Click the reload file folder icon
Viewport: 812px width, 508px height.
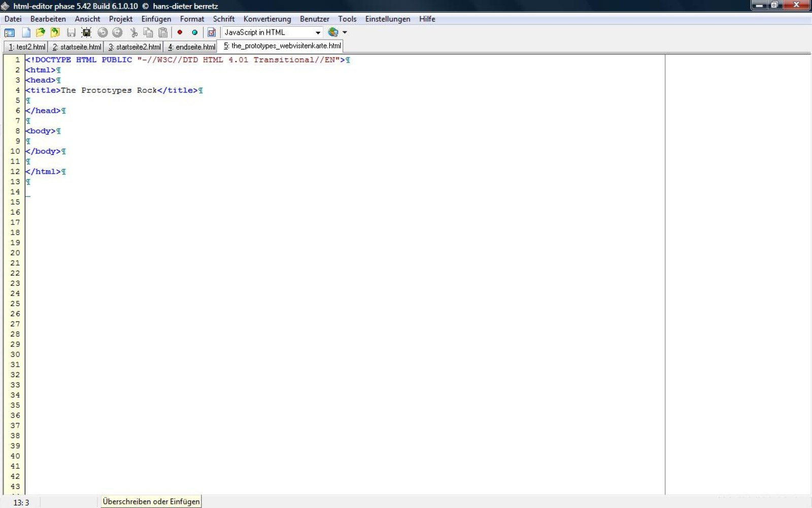pos(55,33)
